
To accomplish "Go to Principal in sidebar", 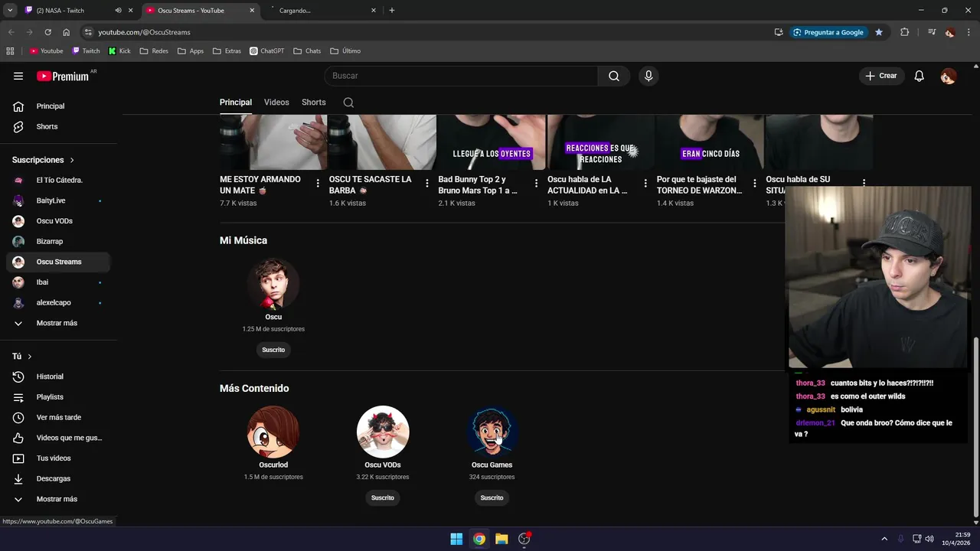I will [58, 106].
